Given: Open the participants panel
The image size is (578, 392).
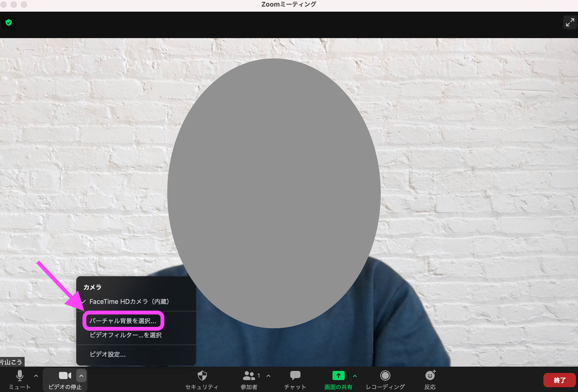Looking at the screenshot, I should 249,380.
